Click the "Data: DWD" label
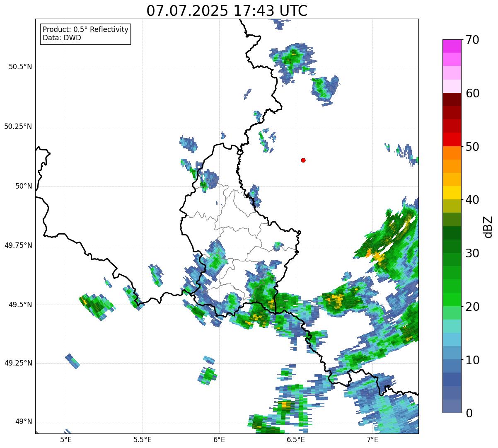The height and width of the screenshot is (448, 498). point(62,38)
